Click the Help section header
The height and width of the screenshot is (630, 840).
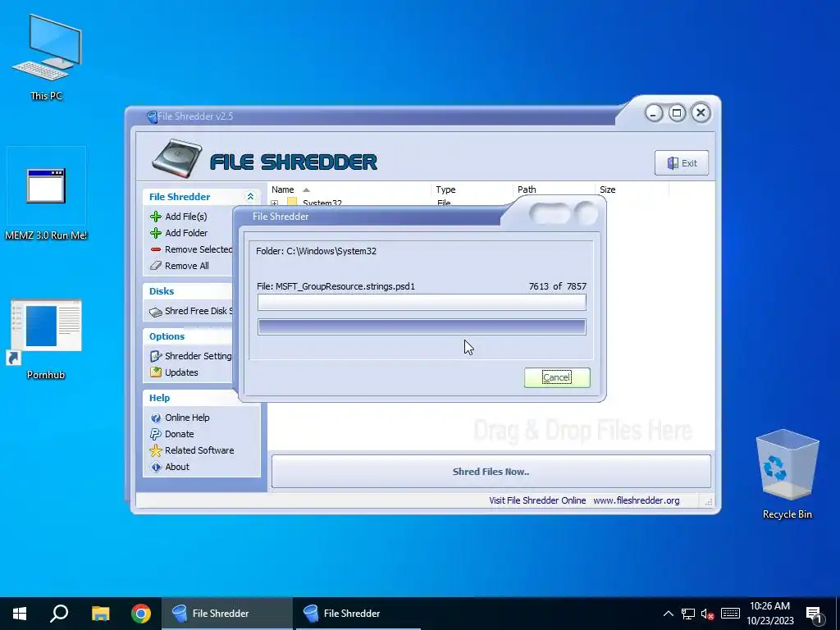160,398
